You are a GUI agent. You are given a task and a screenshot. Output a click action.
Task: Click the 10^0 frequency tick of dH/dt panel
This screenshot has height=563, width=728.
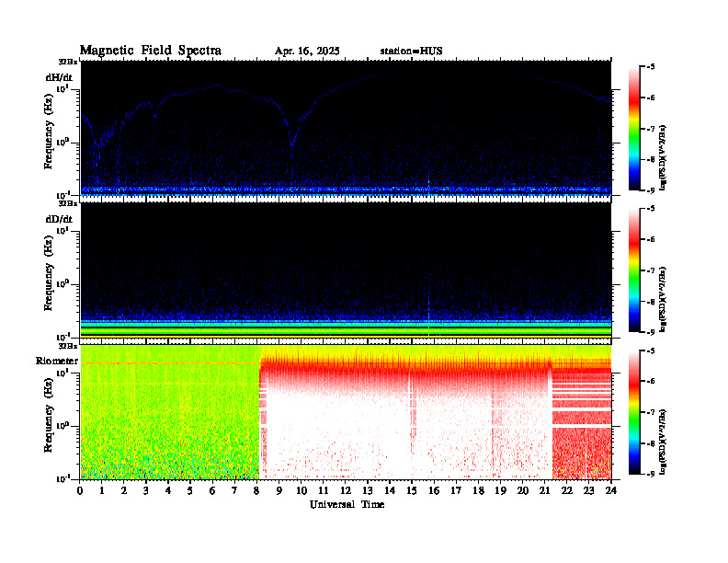pyautogui.click(x=63, y=142)
